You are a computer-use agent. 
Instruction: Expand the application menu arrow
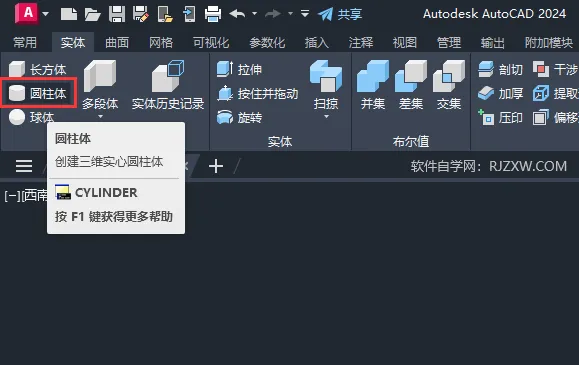pos(45,14)
